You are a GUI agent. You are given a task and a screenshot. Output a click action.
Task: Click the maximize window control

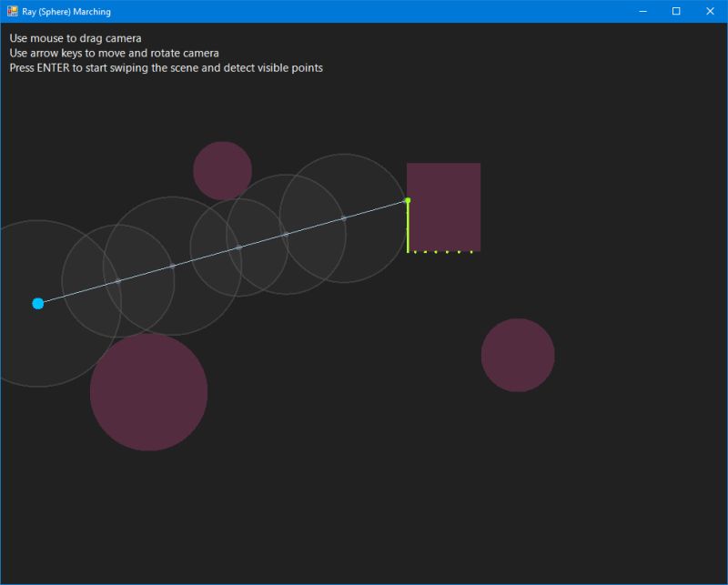(x=674, y=11)
